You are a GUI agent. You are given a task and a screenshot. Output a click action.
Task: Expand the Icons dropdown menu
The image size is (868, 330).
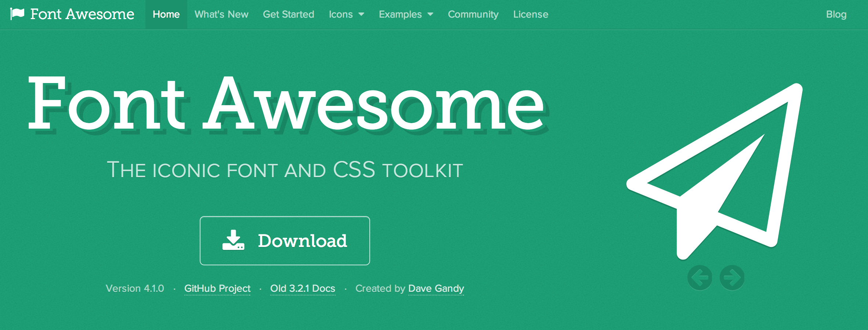[x=347, y=14]
